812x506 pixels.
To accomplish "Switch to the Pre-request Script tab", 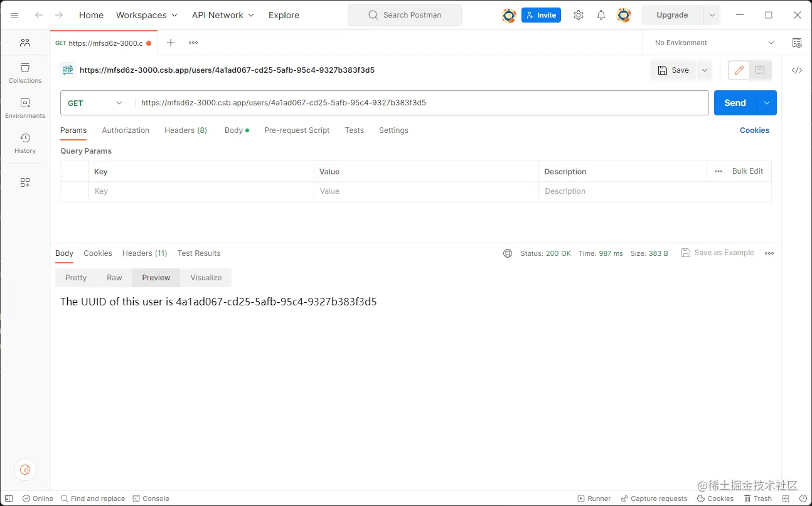I will pos(297,130).
